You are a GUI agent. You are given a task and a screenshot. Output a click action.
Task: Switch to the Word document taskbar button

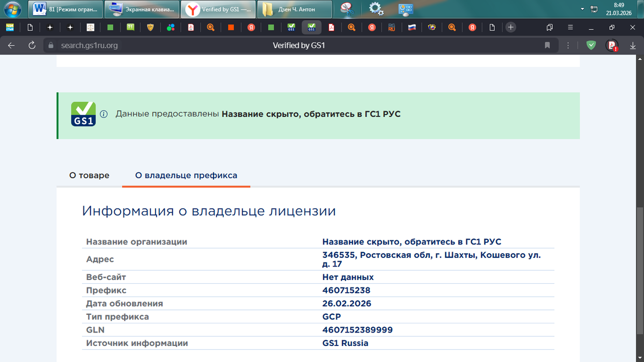(x=65, y=9)
